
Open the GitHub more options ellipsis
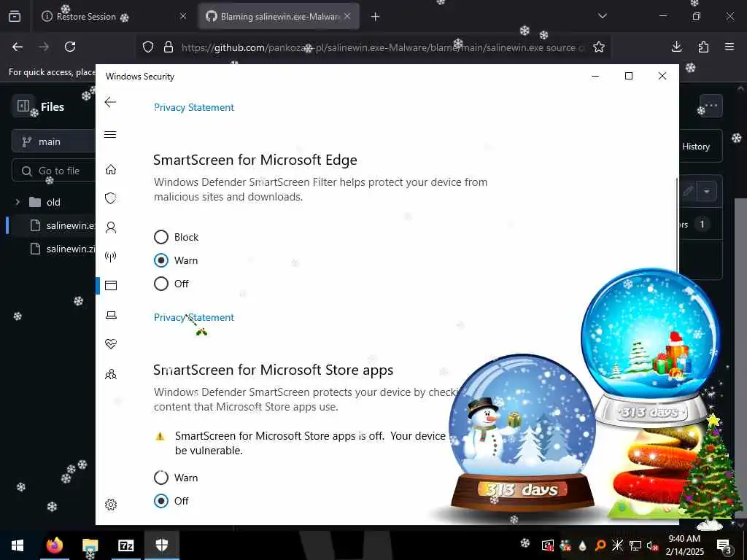(x=711, y=106)
